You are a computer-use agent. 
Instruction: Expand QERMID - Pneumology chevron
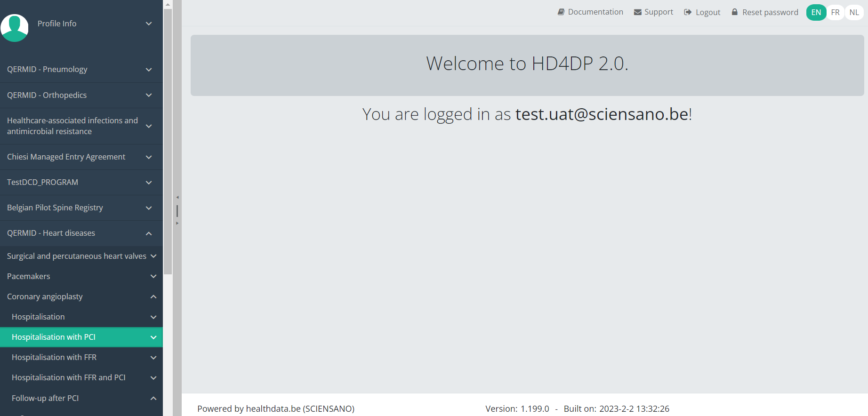click(149, 70)
